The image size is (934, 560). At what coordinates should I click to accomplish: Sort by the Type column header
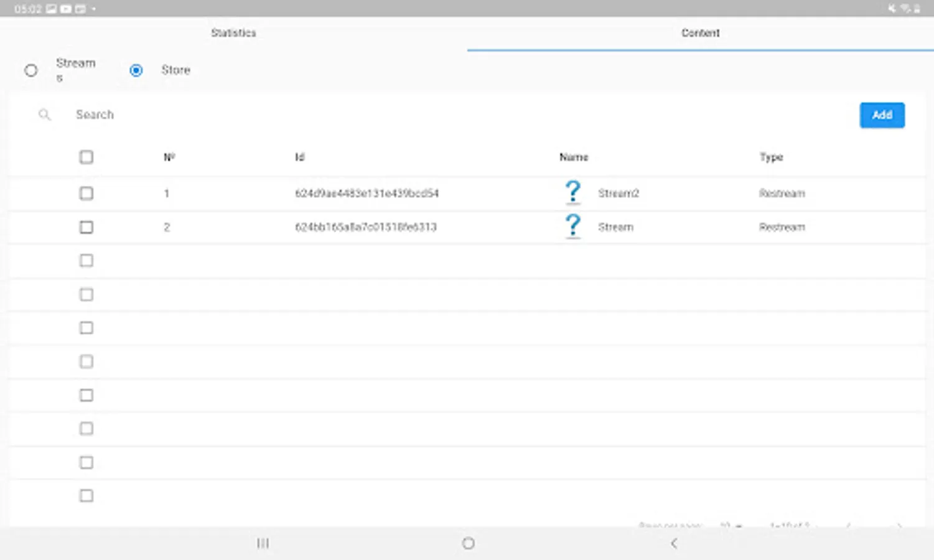click(771, 157)
